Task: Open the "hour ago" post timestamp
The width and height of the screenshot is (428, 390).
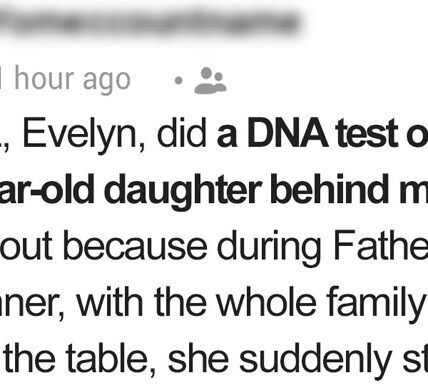Action: pyautogui.click(x=65, y=79)
